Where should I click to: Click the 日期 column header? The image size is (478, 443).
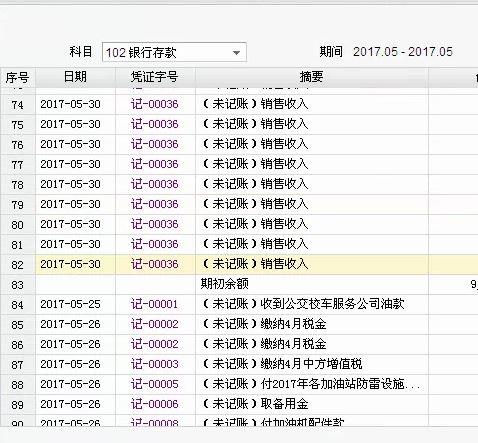click(75, 77)
